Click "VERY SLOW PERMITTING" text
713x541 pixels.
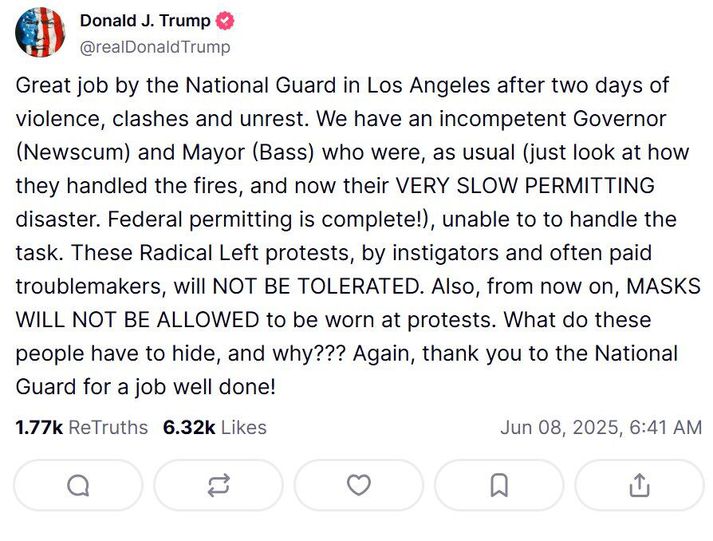[x=525, y=186]
